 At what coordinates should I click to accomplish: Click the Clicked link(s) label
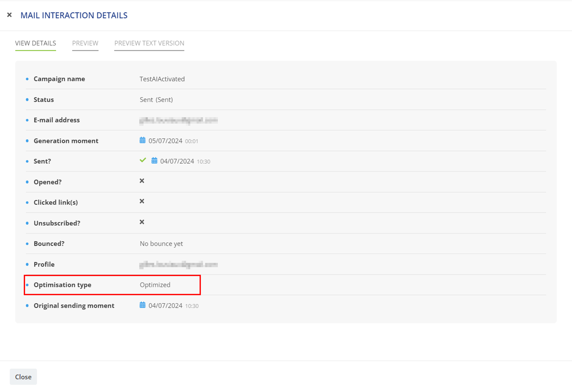[56, 202]
